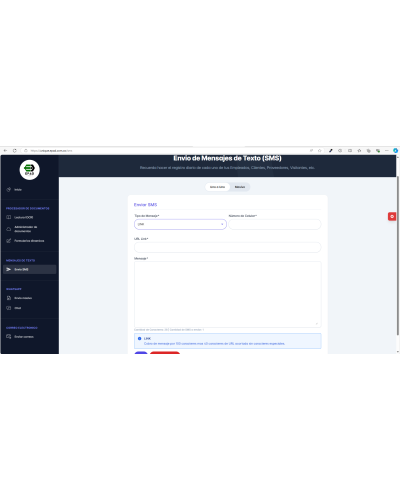Click the URL Link input field
Viewport: 400px width, 500px height.
click(228, 247)
